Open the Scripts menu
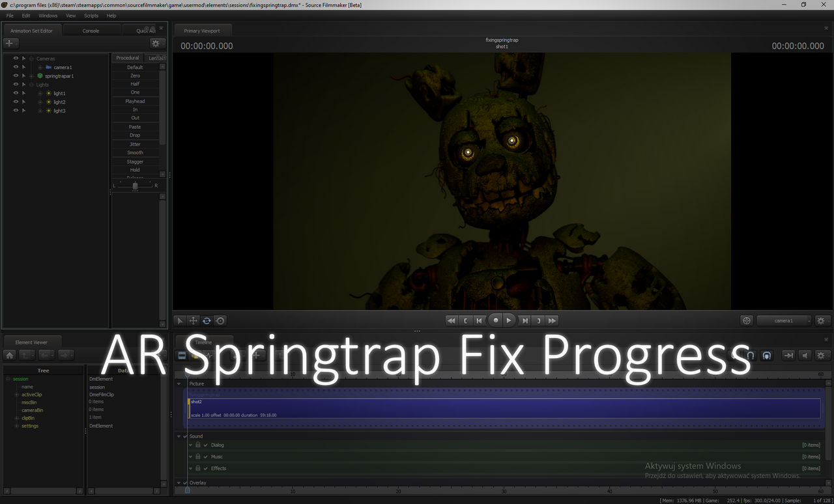Viewport: 834px width, 504px height. pos(91,16)
